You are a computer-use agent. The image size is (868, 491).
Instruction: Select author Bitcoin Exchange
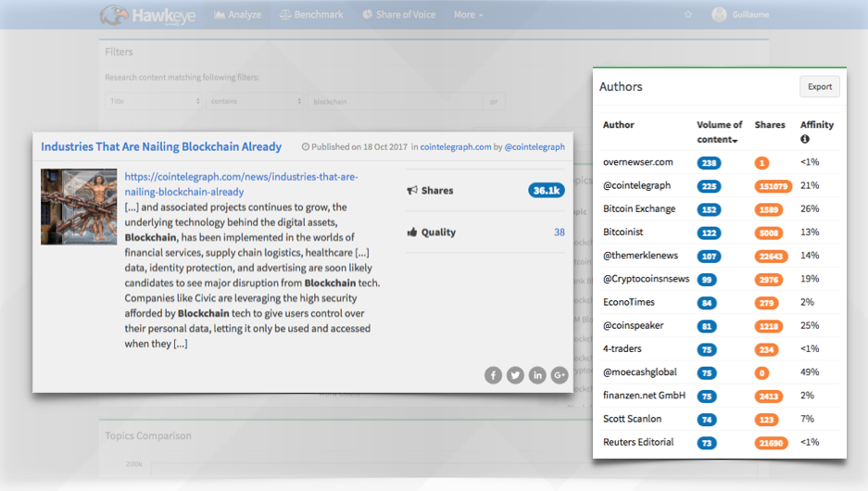pyautogui.click(x=639, y=208)
